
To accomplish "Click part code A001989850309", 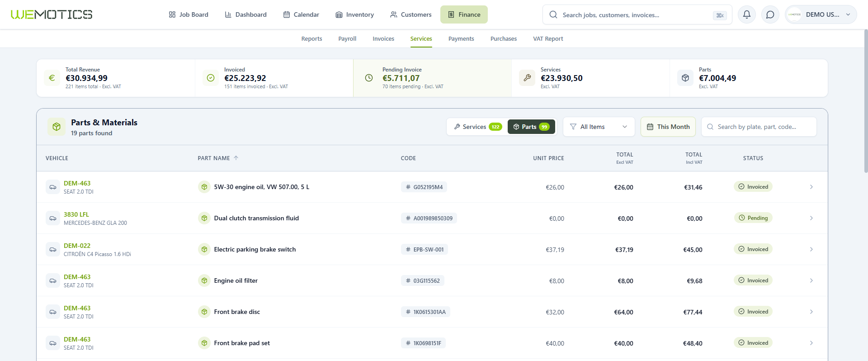I will pyautogui.click(x=429, y=218).
